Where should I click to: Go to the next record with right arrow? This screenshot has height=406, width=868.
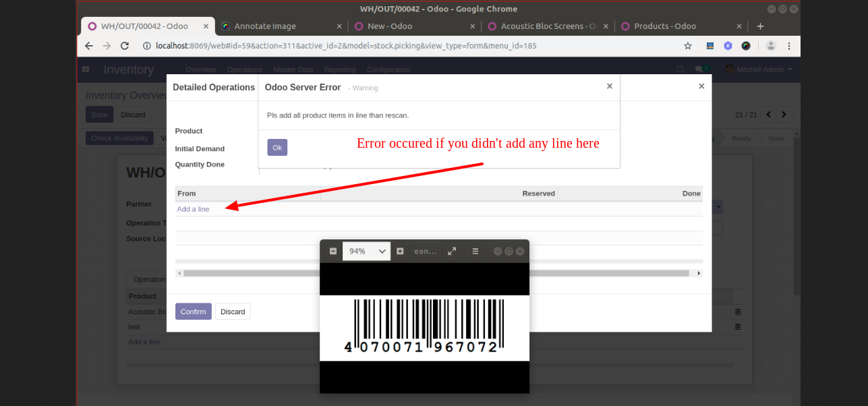784,115
